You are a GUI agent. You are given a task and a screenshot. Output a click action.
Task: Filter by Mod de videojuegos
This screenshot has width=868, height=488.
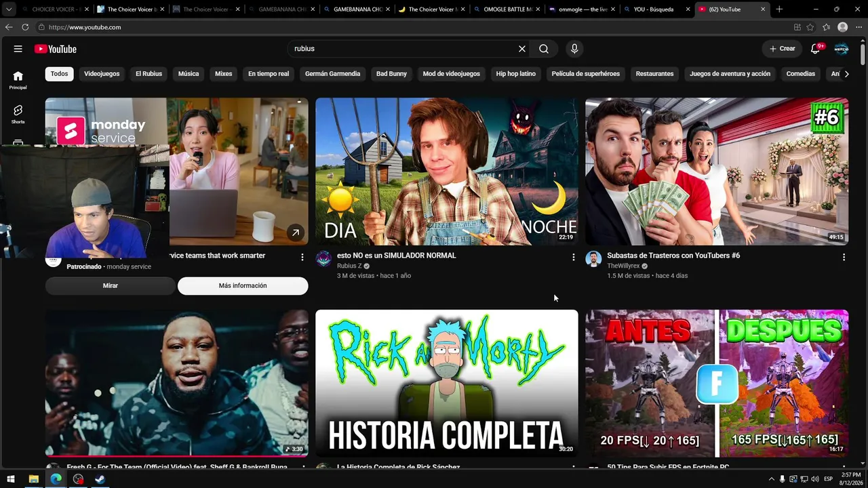451,74
